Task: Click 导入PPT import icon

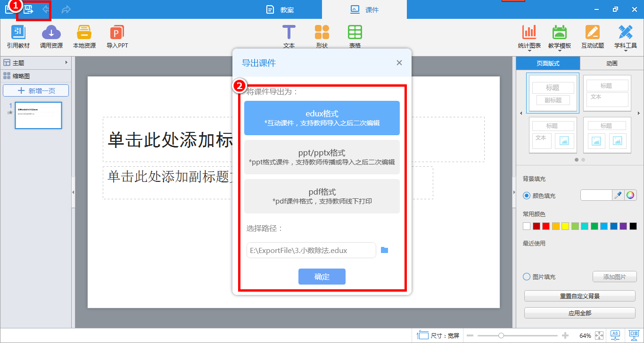Action: pos(117,33)
